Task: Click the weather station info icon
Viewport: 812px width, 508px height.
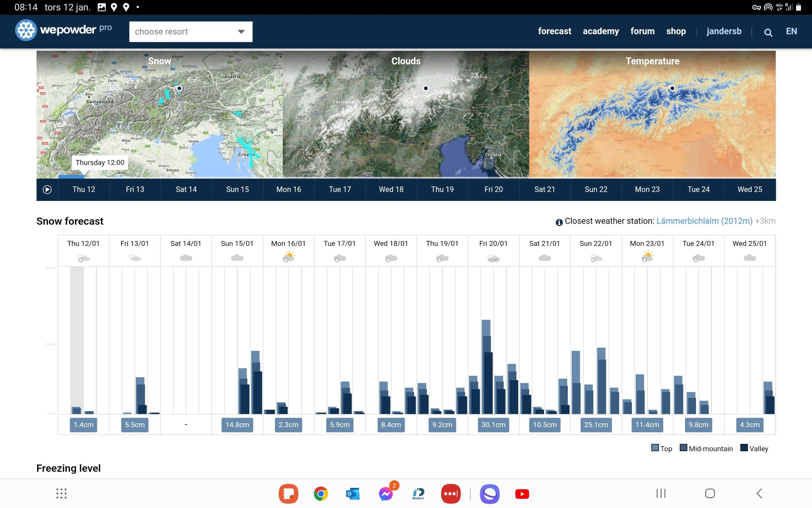Action: [559, 222]
